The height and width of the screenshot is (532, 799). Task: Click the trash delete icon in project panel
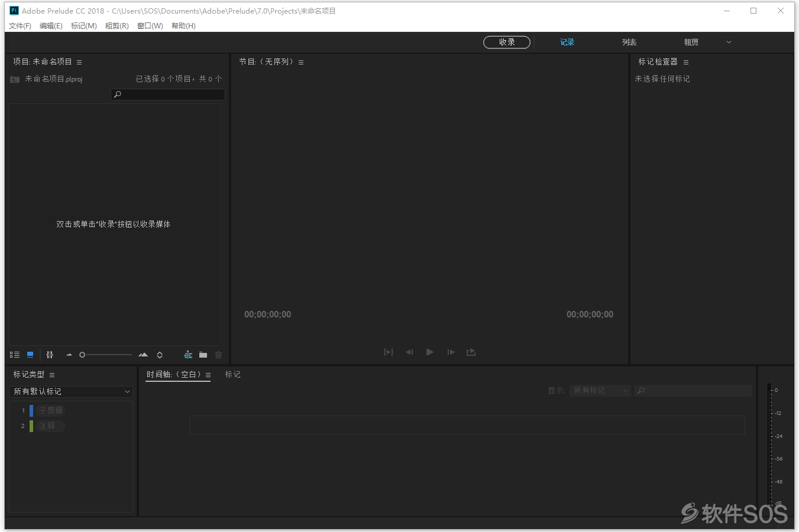tap(218, 355)
